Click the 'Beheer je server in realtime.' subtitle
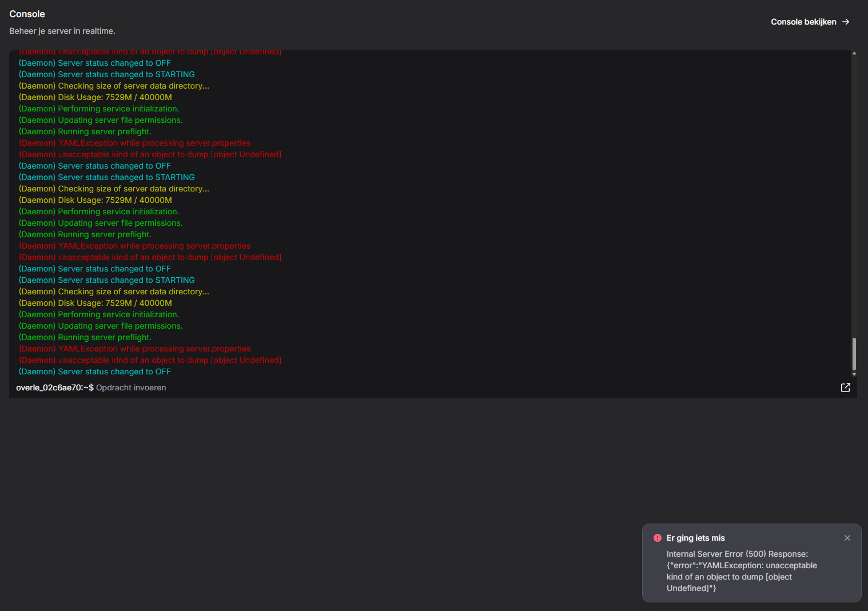The height and width of the screenshot is (611, 868). 62,31
